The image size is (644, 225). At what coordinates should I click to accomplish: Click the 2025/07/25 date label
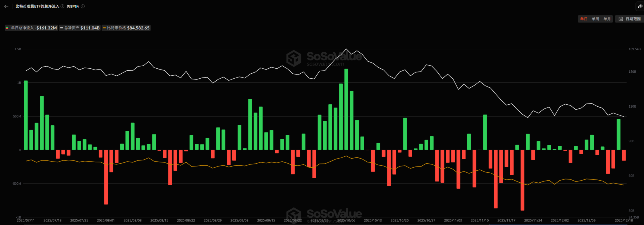[79, 220]
